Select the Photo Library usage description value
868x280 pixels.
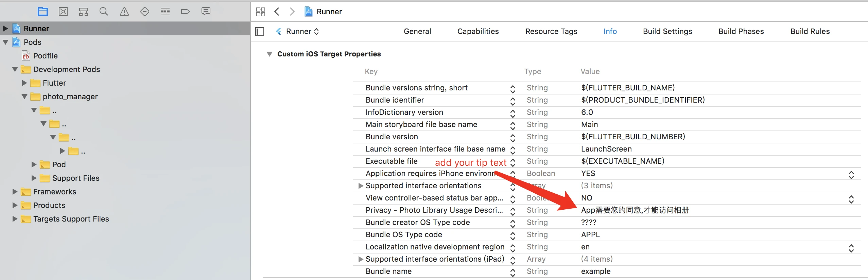[635, 210]
